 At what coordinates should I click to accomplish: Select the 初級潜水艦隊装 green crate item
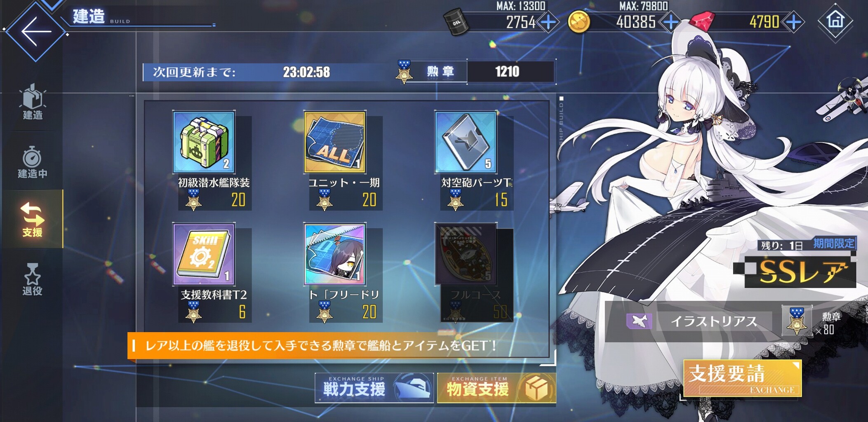[204, 142]
